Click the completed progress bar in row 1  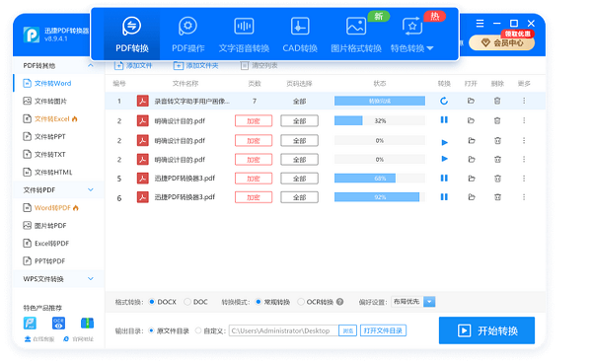click(x=380, y=101)
